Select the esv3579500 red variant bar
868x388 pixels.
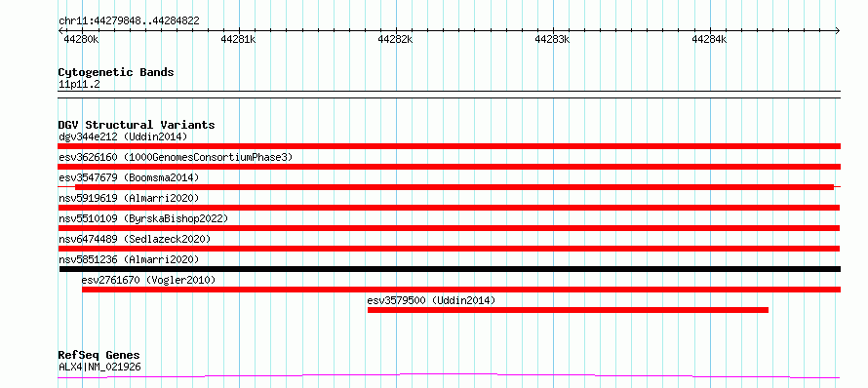(568, 310)
